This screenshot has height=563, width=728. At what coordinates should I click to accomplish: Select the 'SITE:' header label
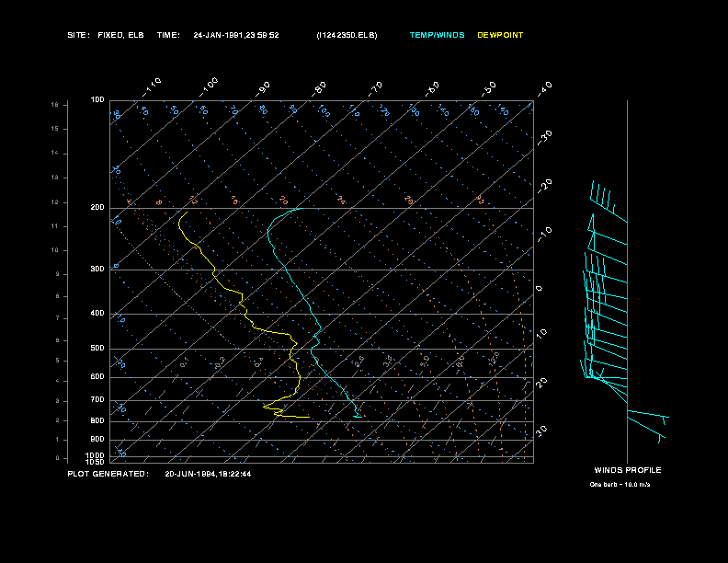point(78,35)
